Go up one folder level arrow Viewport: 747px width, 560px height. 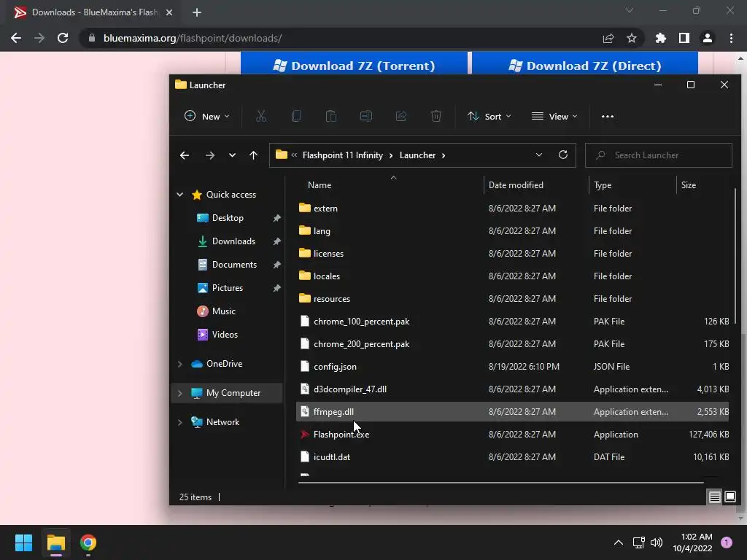253,155
